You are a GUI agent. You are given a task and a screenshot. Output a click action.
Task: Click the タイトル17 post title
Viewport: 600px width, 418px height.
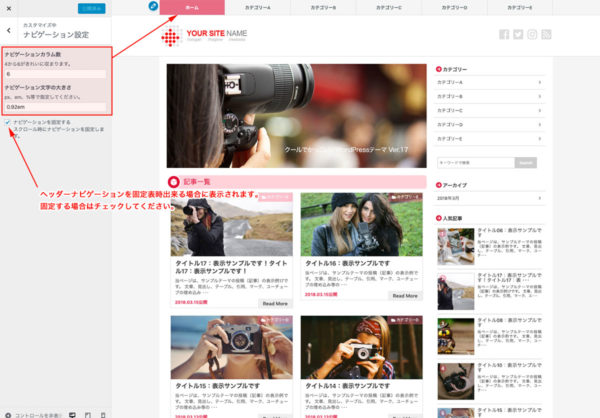231,267
